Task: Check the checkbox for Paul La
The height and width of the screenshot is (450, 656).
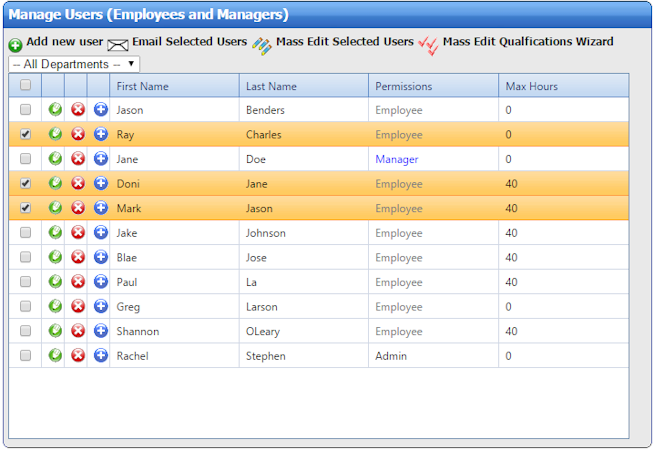Action: 25,282
